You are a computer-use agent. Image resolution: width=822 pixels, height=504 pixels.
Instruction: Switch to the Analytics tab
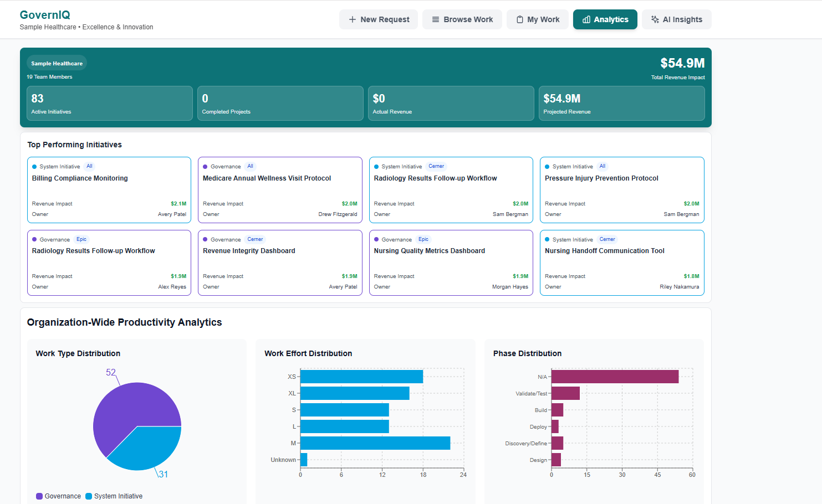coord(605,19)
